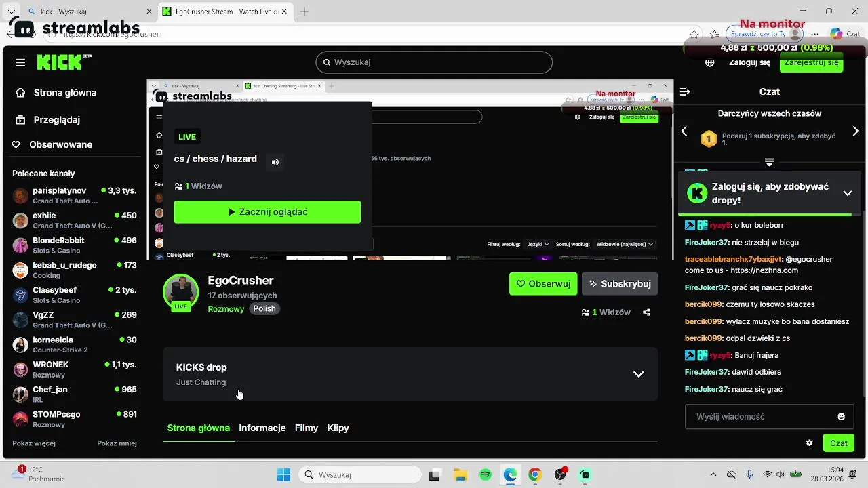868x488 pixels.
Task: Open Przeglądaj in the sidebar
Action: [x=57, y=119]
